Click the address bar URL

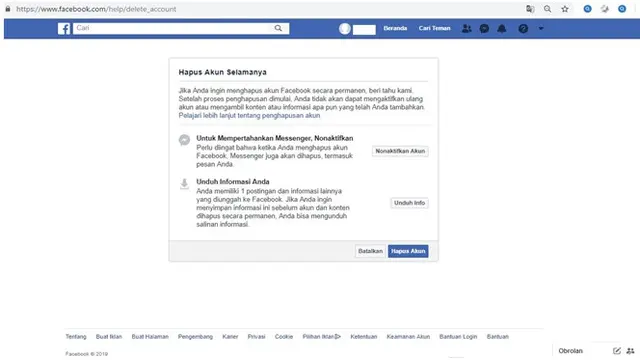[96, 9]
